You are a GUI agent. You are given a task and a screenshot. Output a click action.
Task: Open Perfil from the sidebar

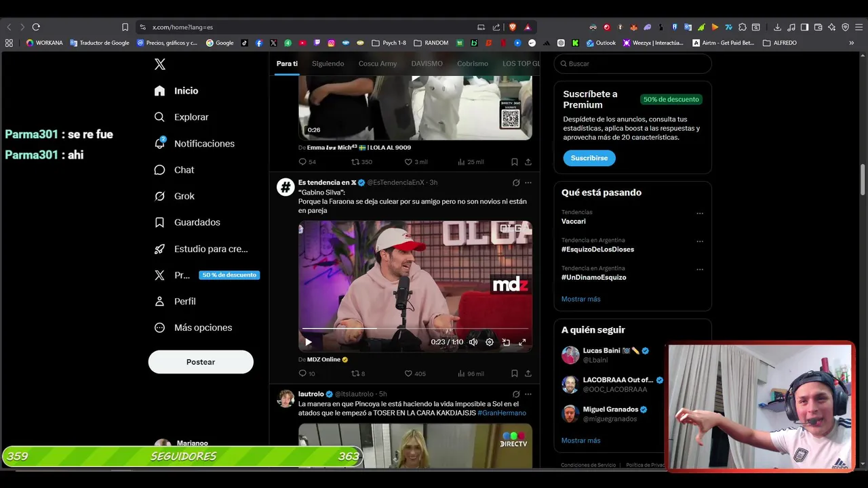[x=175, y=302]
